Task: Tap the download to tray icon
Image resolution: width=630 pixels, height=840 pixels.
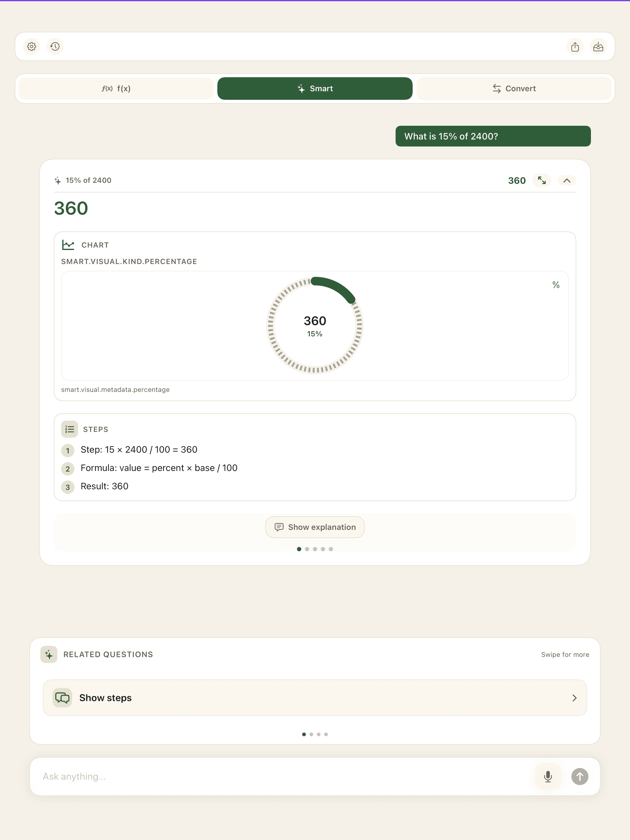Action: (x=598, y=46)
